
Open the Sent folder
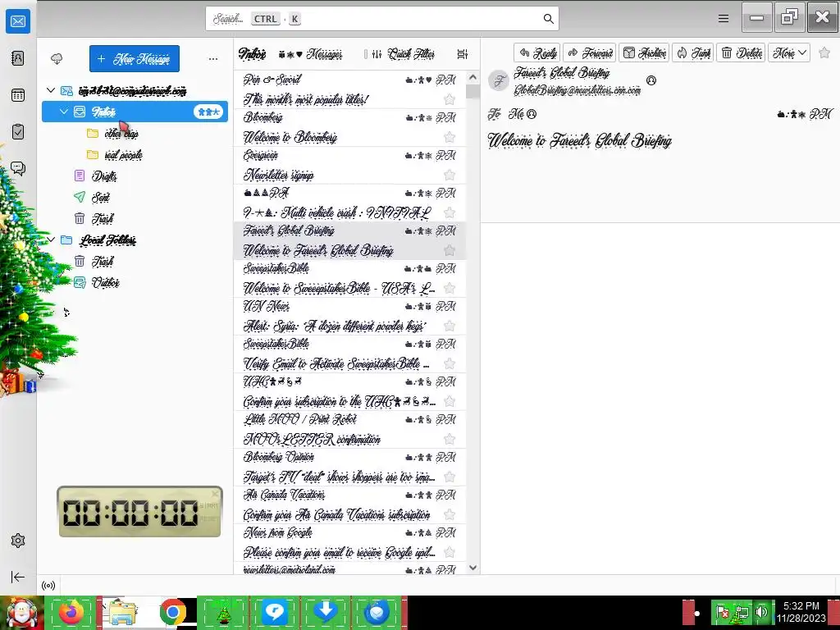point(99,197)
